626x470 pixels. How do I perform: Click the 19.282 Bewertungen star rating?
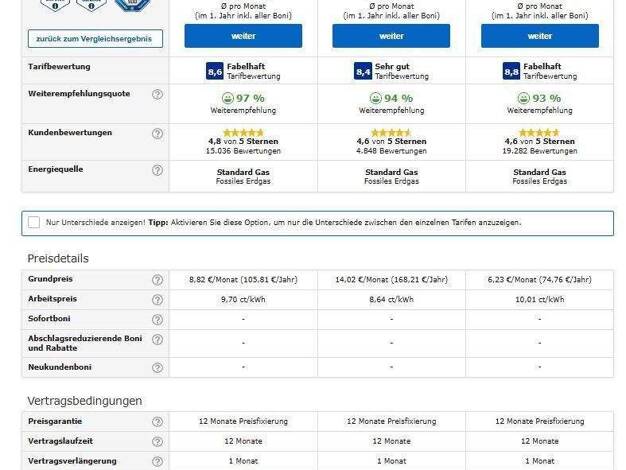point(539,132)
